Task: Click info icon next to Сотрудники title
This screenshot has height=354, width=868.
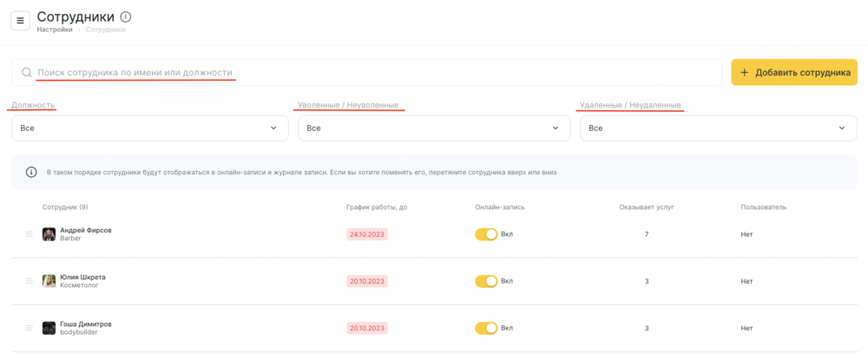Action: 126,16
